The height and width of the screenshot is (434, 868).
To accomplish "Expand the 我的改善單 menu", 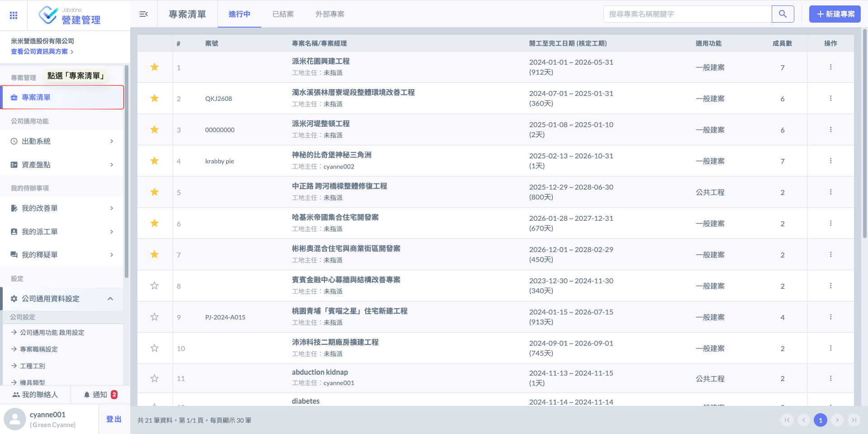I will click(x=62, y=208).
